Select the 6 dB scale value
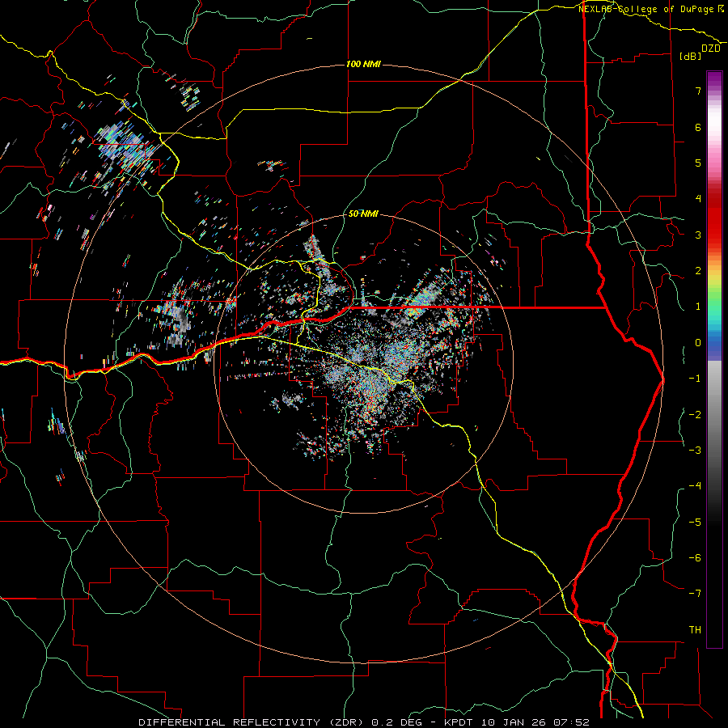 click(x=698, y=127)
